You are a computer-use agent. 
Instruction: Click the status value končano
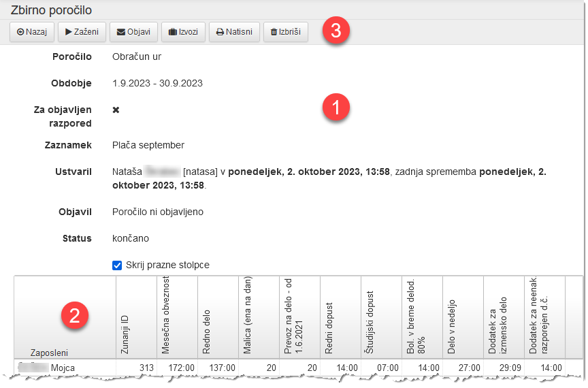(x=131, y=239)
